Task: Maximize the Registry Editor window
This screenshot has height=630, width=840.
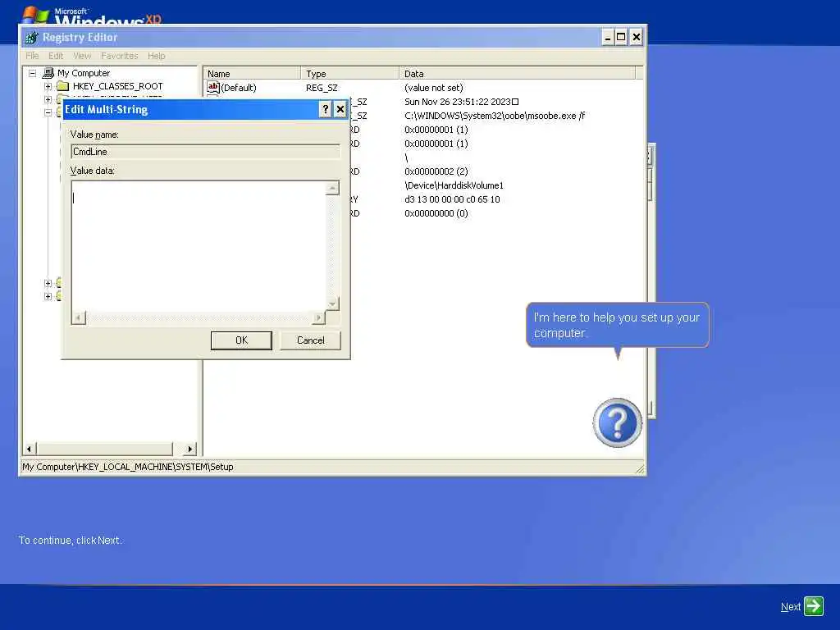Action: (x=621, y=37)
